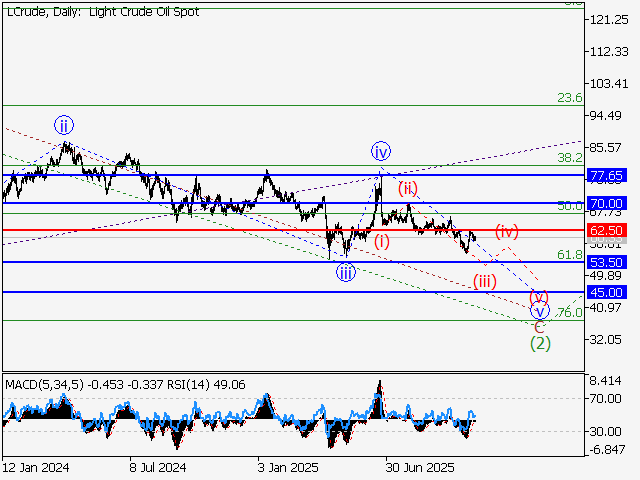
Task: Select the red C wave label
Action: (539, 326)
